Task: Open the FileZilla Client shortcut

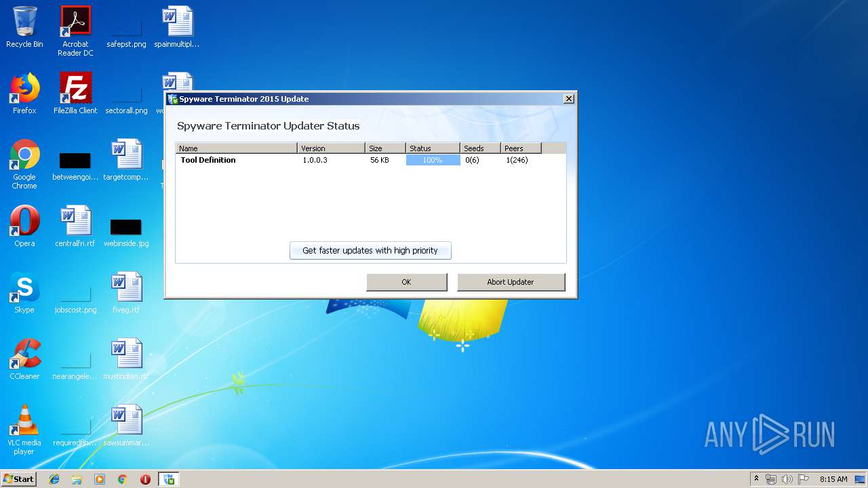Action: point(75,94)
